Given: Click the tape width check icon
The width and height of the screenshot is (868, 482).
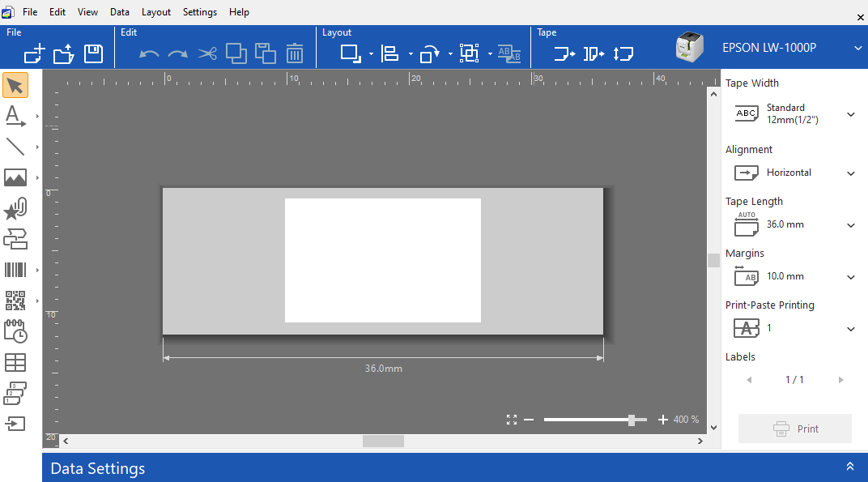Looking at the screenshot, I should 623,53.
